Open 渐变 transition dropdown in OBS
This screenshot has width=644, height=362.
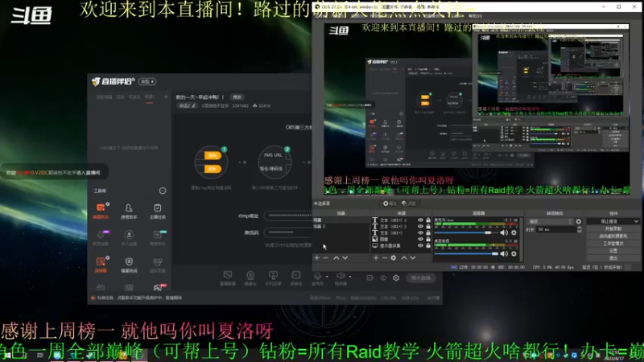(x=550, y=222)
